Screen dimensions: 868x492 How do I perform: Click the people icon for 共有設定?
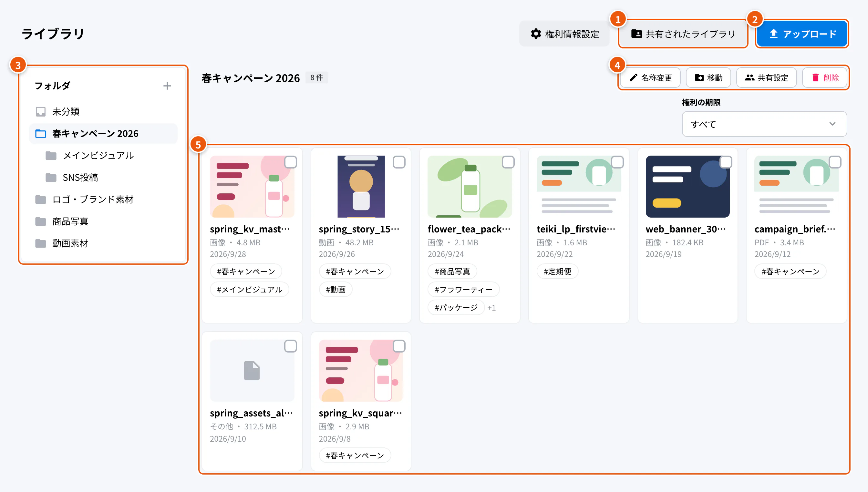[x=749, y=78]
